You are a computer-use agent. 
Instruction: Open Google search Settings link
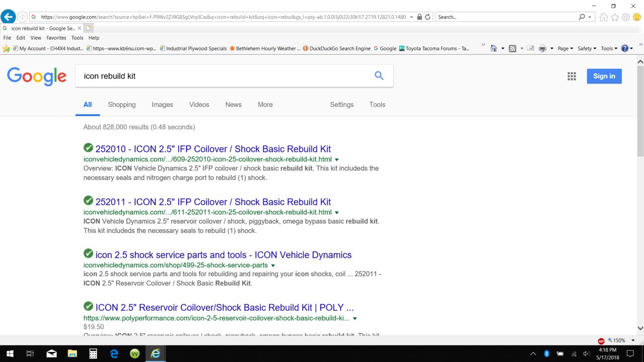342,105
